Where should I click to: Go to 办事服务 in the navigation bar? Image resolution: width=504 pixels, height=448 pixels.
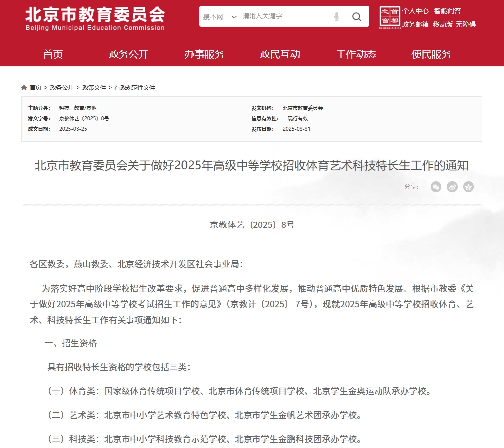pyautogui.click(x=204, y=54)
